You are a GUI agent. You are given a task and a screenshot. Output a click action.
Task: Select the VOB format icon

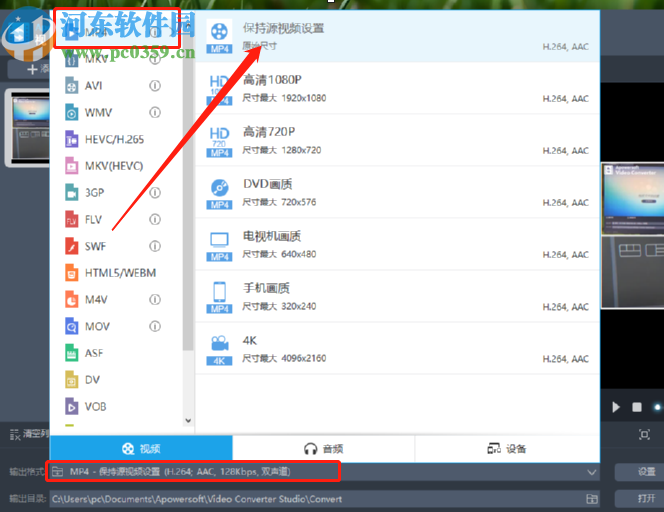72,407
